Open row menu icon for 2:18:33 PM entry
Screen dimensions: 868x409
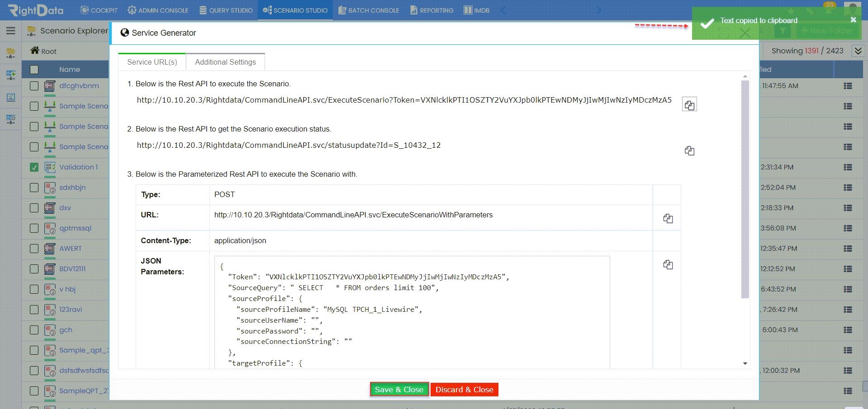pos(848,208)
